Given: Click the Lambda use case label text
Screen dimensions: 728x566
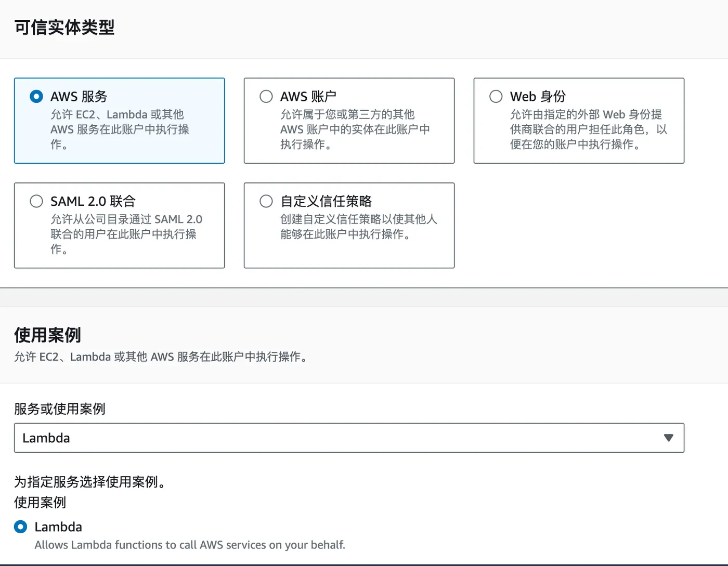Looking at the screenshot, I should pos(58,527).
